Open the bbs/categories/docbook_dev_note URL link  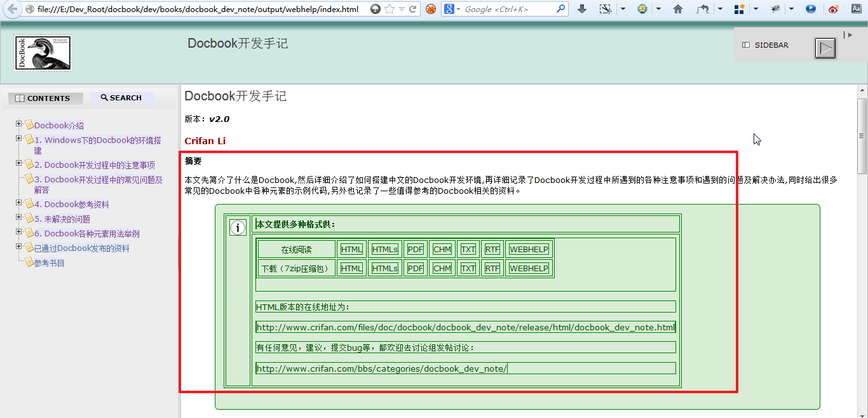click(x=381, y=368)
